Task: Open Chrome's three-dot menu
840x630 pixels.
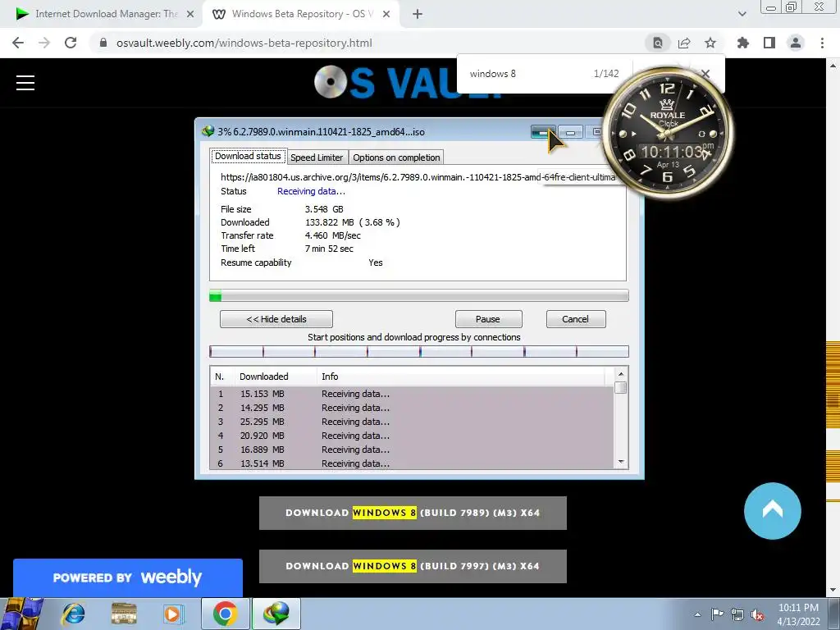Action: pyautogui.click(x=822, y=43)
